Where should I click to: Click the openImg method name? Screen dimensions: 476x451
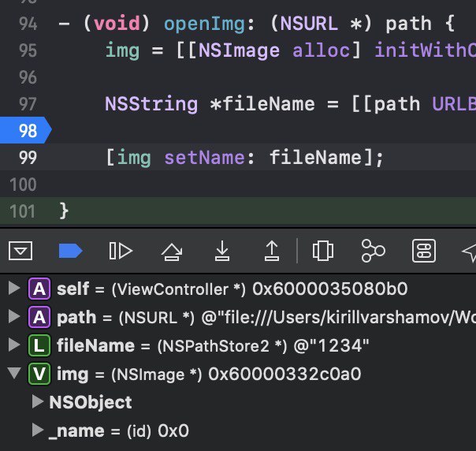click(x=205, y=24)
